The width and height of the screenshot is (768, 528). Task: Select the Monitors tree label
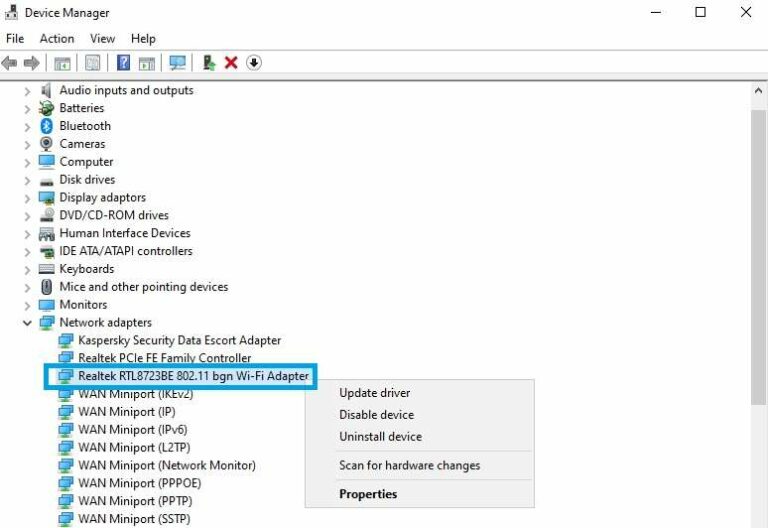[83, 305]
